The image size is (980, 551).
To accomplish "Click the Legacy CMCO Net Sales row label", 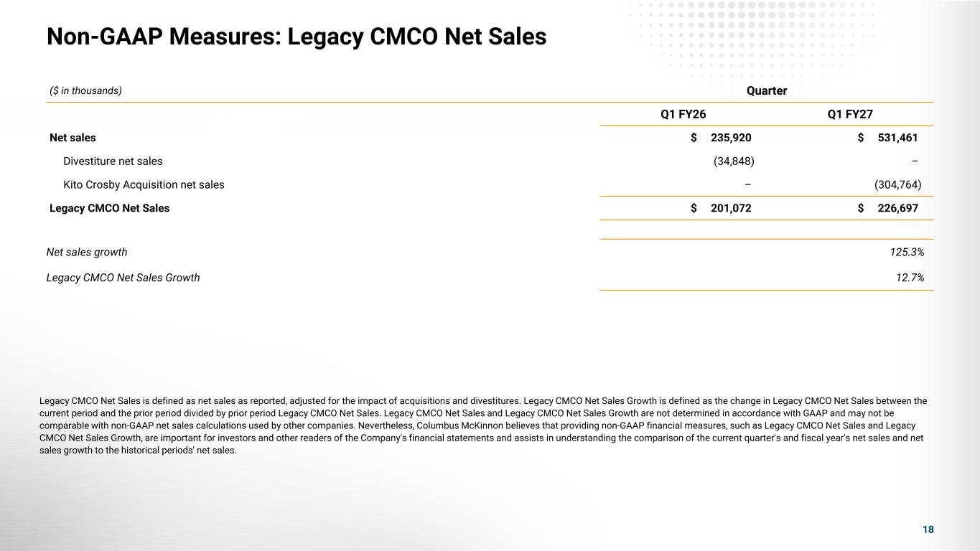I will tap(110, 208).
